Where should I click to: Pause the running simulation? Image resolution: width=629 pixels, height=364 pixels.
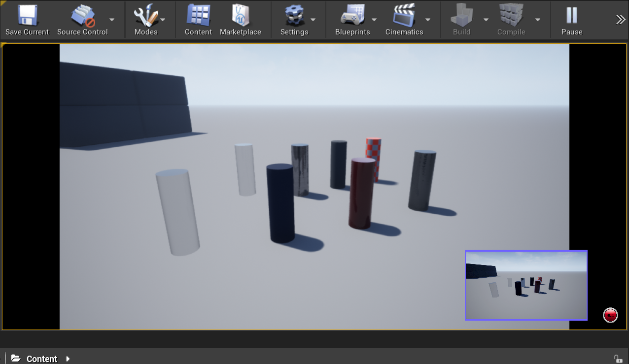pos(572,16)
